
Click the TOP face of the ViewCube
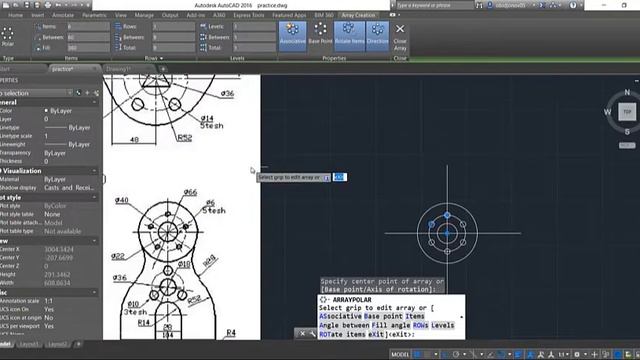pos(627,111)
